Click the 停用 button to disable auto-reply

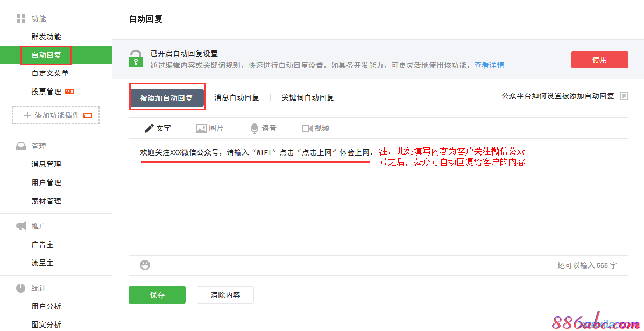(x=599, y=60)
